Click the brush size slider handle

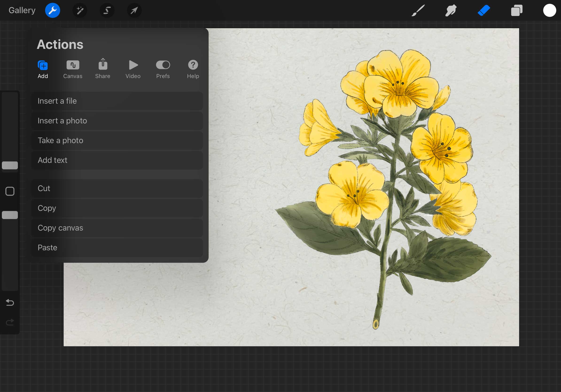pyautogui.click(x=10, y=165)
